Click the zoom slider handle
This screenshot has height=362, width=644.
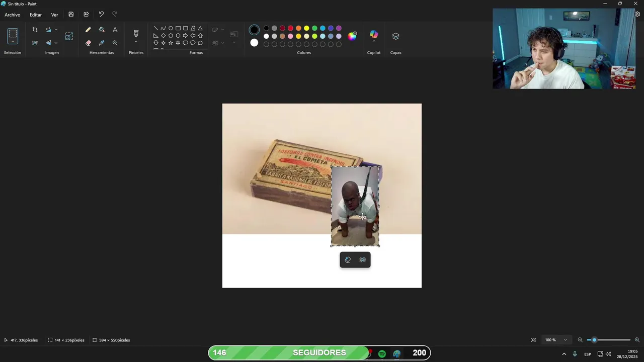[594, 340]
